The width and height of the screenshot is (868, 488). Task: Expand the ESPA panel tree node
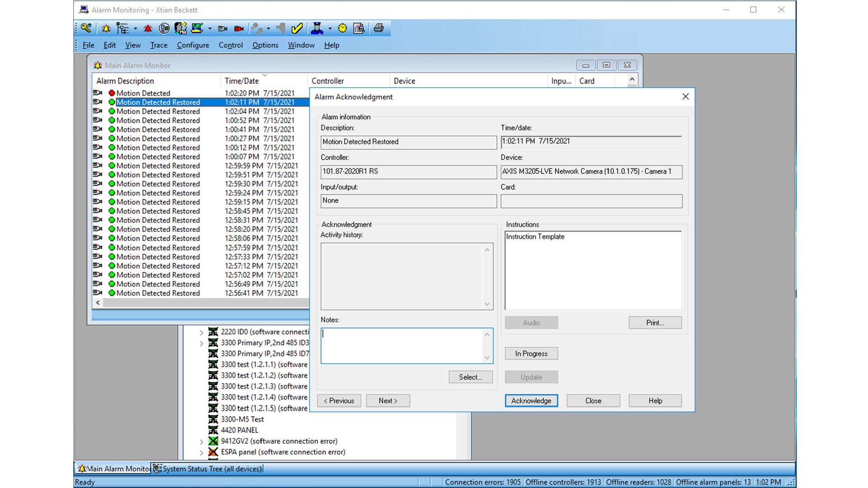click(x=202, y=452)
